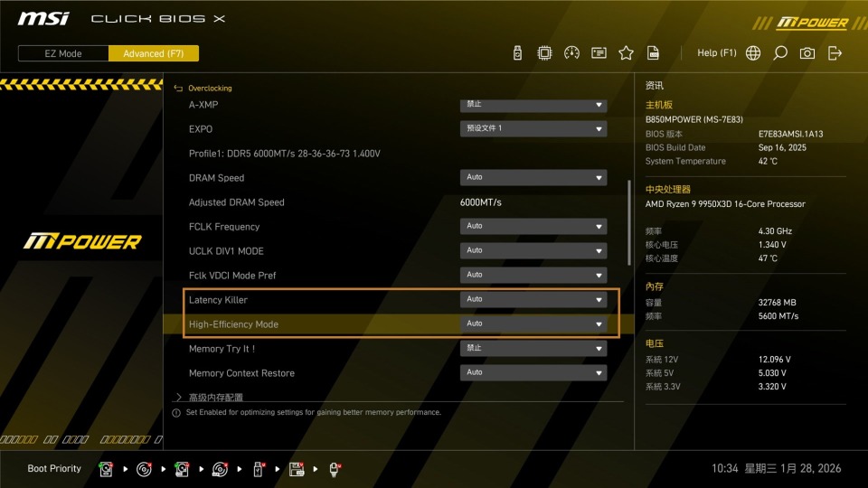This screenshot has height=488, width=868.
Task: Click the 资讯 info panel heading
Action: (x=655, y=86)
